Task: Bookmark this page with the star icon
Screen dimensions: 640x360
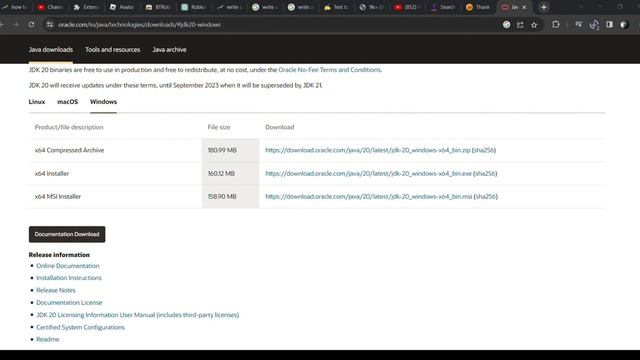Action: 534,25
